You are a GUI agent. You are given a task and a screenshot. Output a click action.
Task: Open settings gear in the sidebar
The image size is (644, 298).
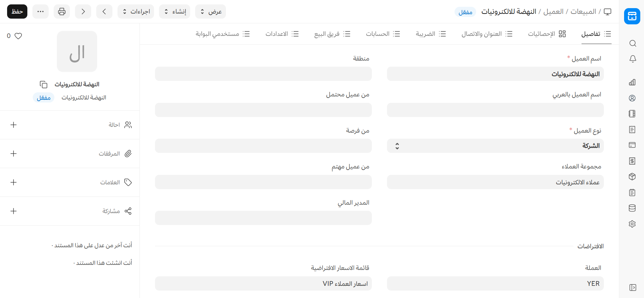coord(632,224)
